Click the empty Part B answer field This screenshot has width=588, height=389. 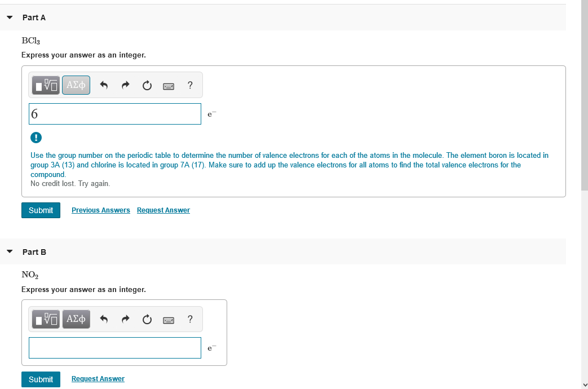pyautogui.click(x=115, y=348)
